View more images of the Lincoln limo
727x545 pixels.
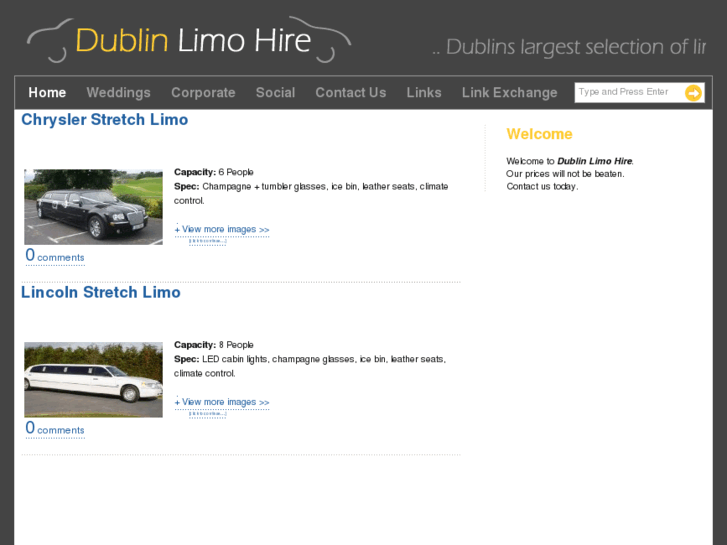222,402
